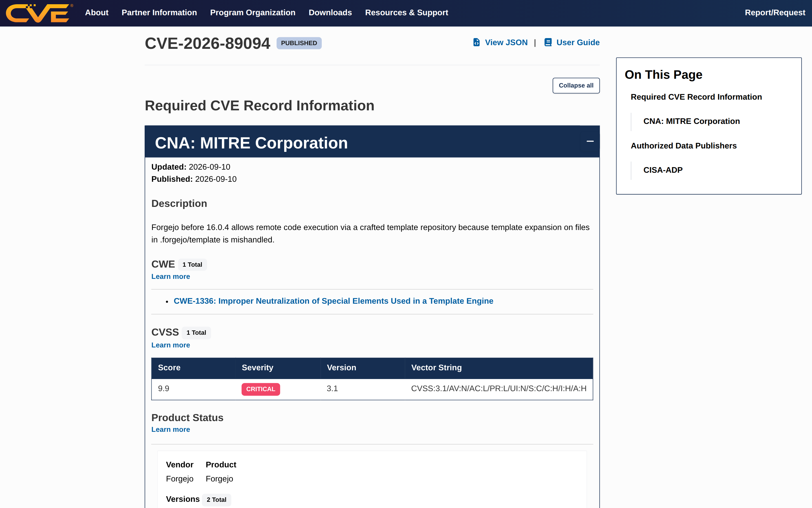
Task: Click Learn more under CVSS
Action: pyautogui.click(x=171, y=345)
